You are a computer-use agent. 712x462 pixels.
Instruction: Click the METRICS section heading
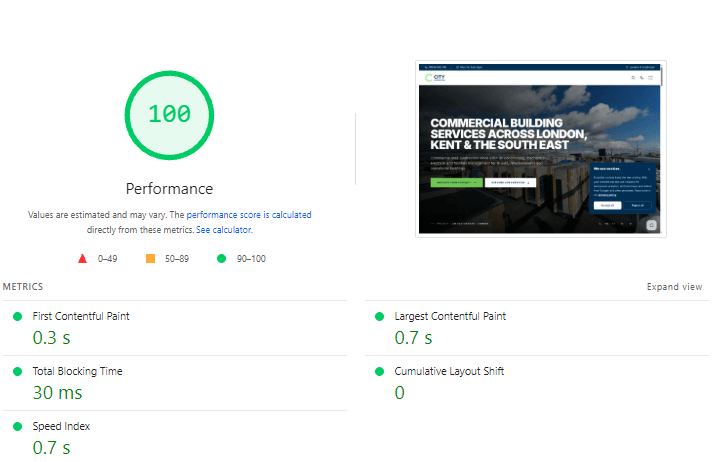tap(23, 287)
